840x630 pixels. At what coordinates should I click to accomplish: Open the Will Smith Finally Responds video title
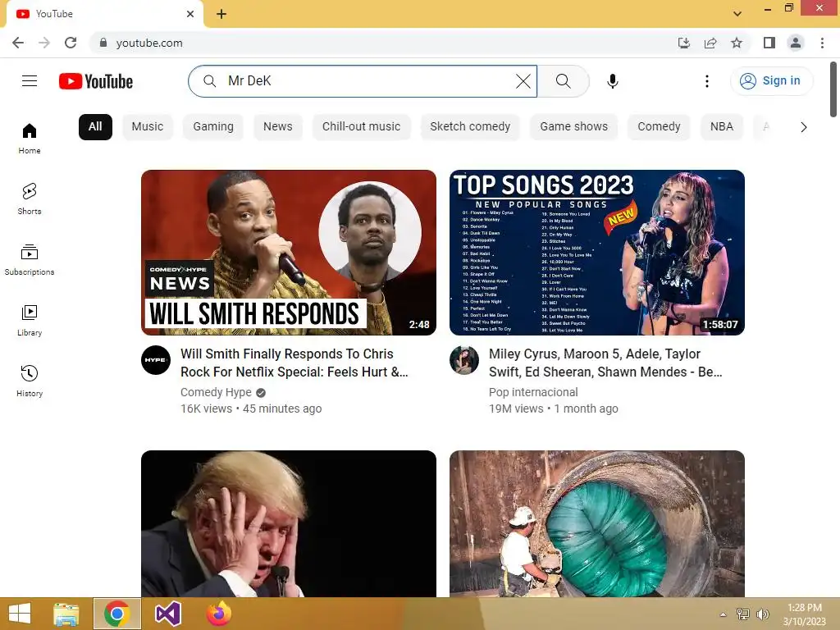[x=294, y=363]
